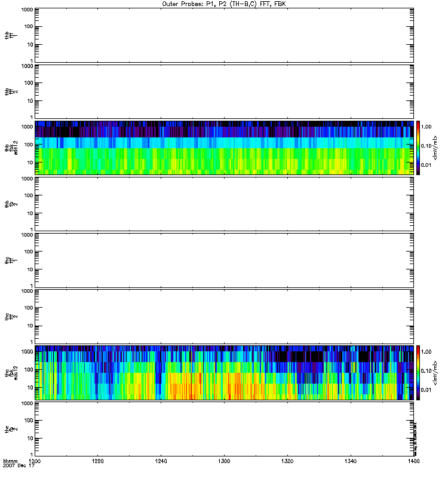Click the 10 tick label of thc fp 2 panel
This screenshot has width=448, height=478.
pyautogui.click(x=30, y=439)
